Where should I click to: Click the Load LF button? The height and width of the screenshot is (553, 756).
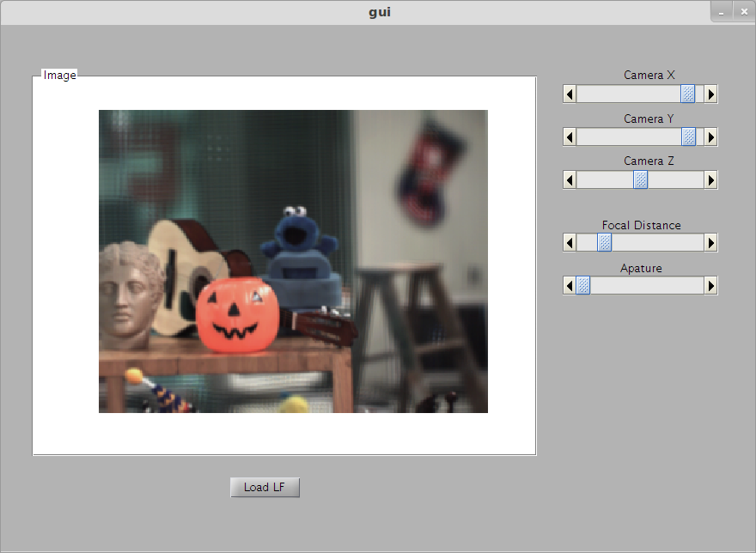click(265, 488)
